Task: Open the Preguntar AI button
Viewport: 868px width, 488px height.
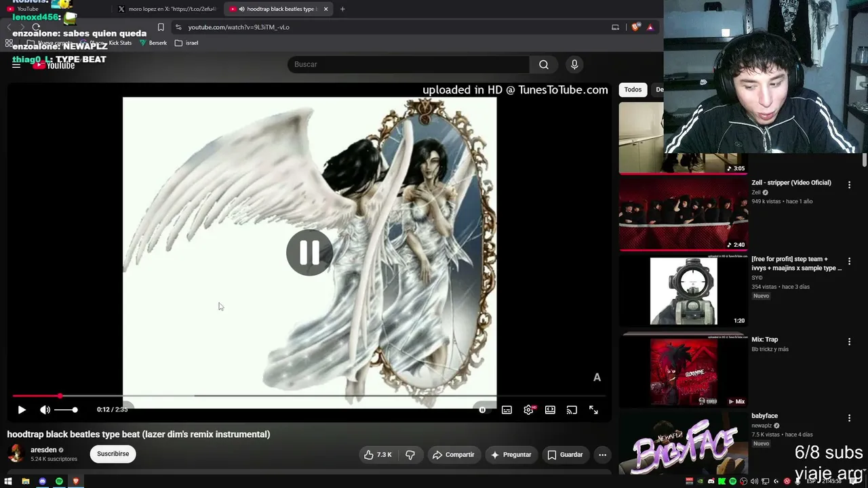Action: [x=511, y=455]
